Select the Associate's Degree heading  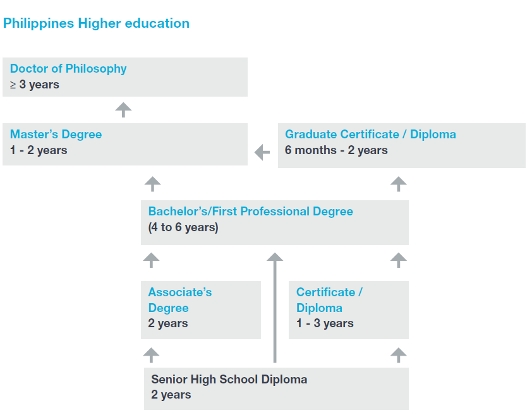pos(179,300)
